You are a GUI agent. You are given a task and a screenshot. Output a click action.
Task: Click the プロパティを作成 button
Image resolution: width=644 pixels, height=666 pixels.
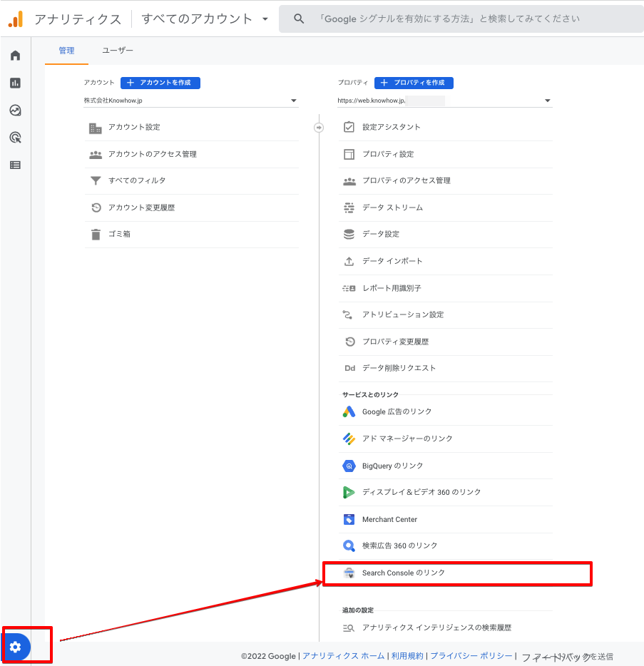[414, 83]
